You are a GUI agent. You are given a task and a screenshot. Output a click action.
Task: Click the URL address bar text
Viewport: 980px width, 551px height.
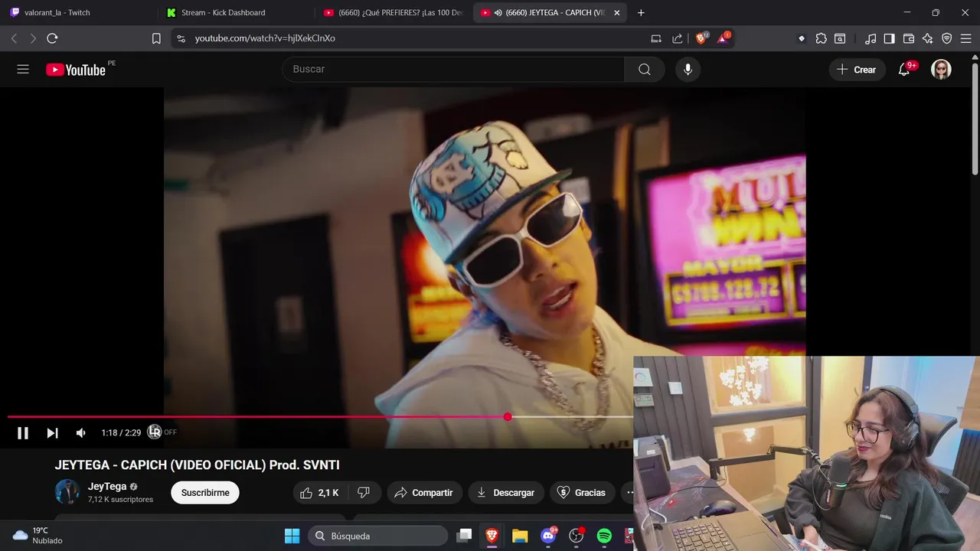click(x=265, y=38)
